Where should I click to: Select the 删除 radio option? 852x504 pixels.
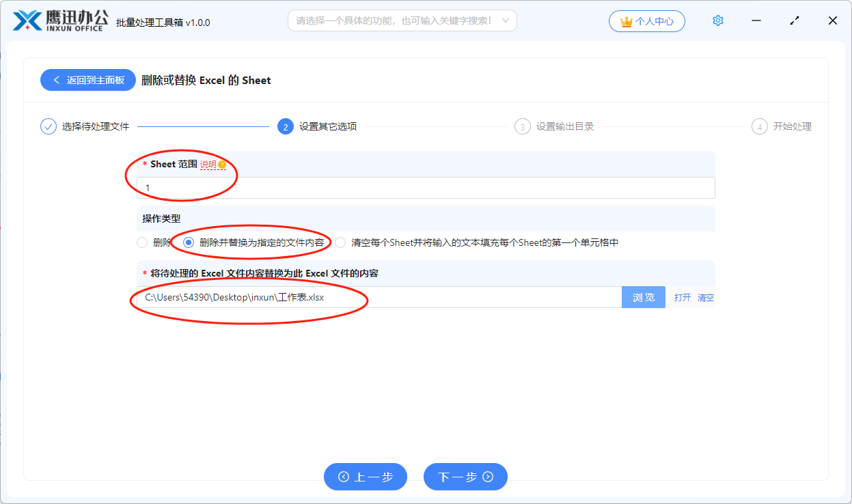point(142,242)
